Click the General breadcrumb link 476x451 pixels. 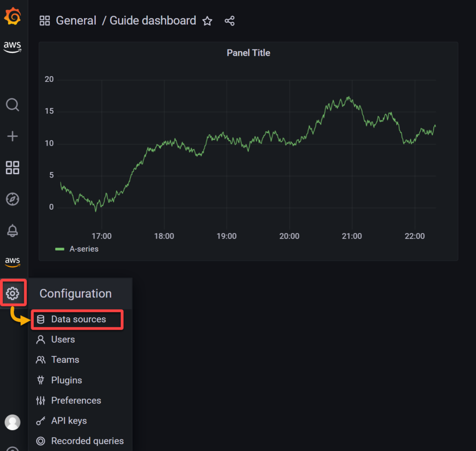pos(76,20)
